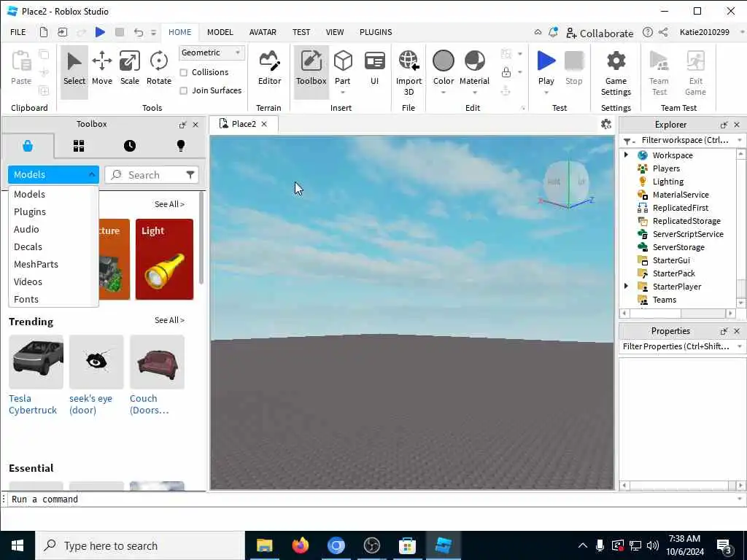The image size is (747, 560).
Task: Open the Toolbox Creations lightbulb tab
Action: point(181,145)
